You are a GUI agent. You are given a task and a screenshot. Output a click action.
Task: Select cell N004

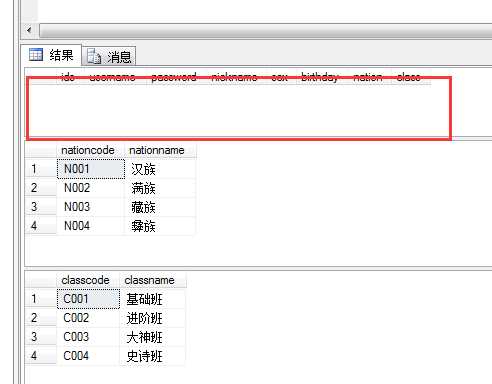pyautogui.click(x=90, y=226)
